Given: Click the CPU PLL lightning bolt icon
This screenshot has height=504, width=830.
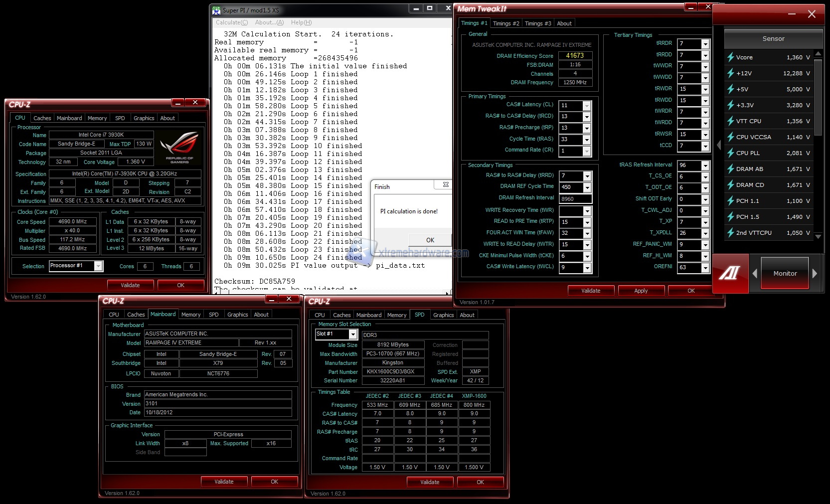Looking at the screenshot, I should tap(731, 153).
